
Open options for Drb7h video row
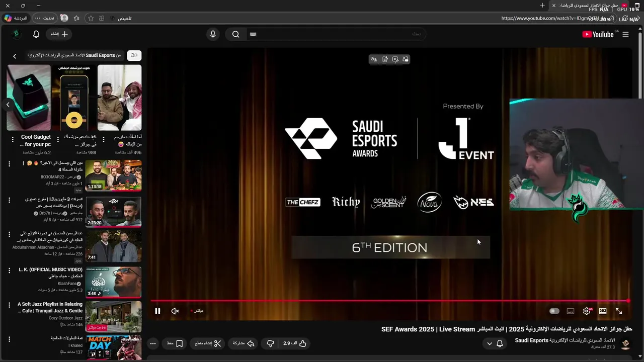9,200
